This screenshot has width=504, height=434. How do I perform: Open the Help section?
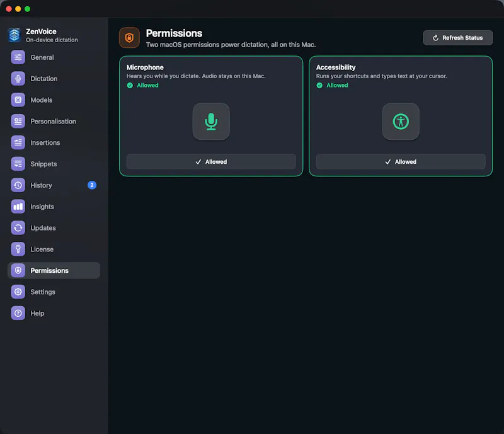(54, 313)
